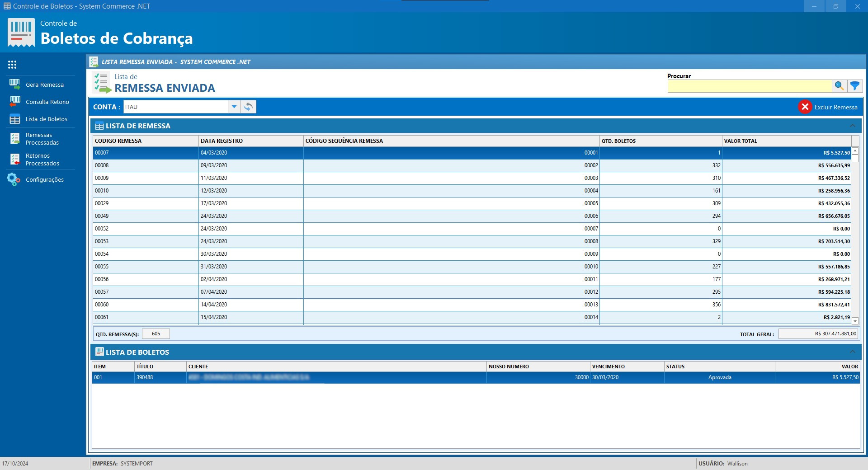Image resolution: width=868 pixels, height=470 pixels.
Task: Sort by DATA REGISTRO column header
Action: point(250,141)
